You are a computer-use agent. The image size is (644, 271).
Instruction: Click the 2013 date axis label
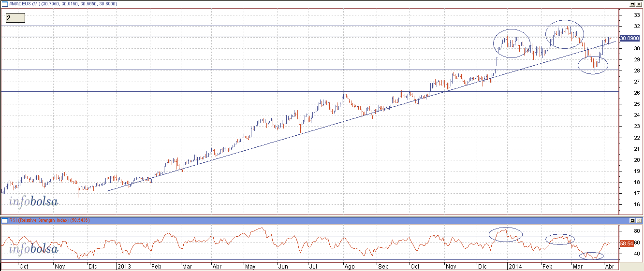tap(124, 266)
